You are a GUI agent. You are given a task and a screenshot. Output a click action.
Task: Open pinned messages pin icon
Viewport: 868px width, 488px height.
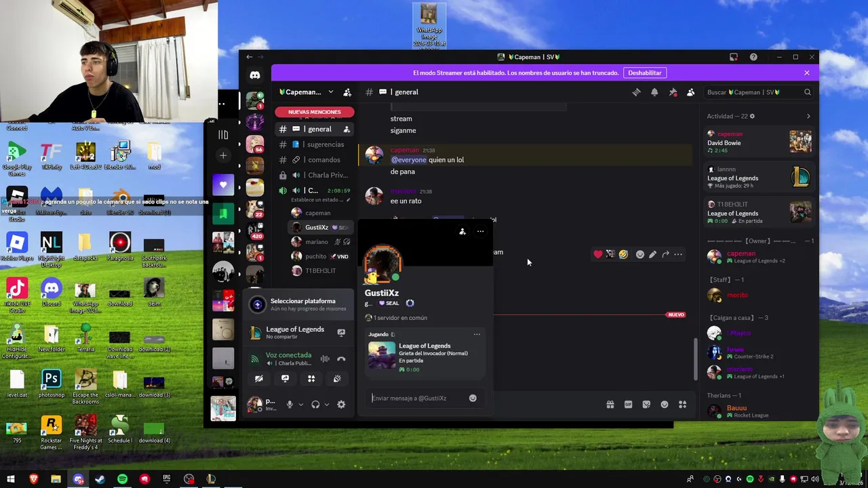673,92
